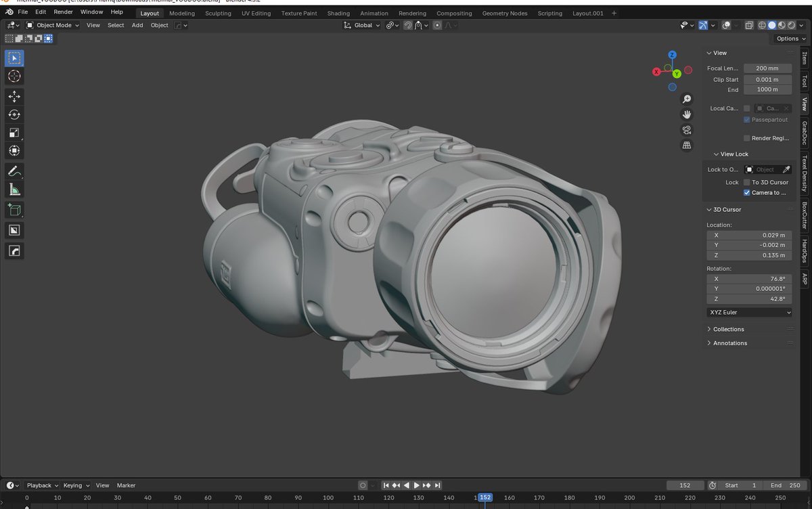Switch to wireframe viewport shading
The height and width of the screenshot is (509, 812).
[x=762, y=25]
